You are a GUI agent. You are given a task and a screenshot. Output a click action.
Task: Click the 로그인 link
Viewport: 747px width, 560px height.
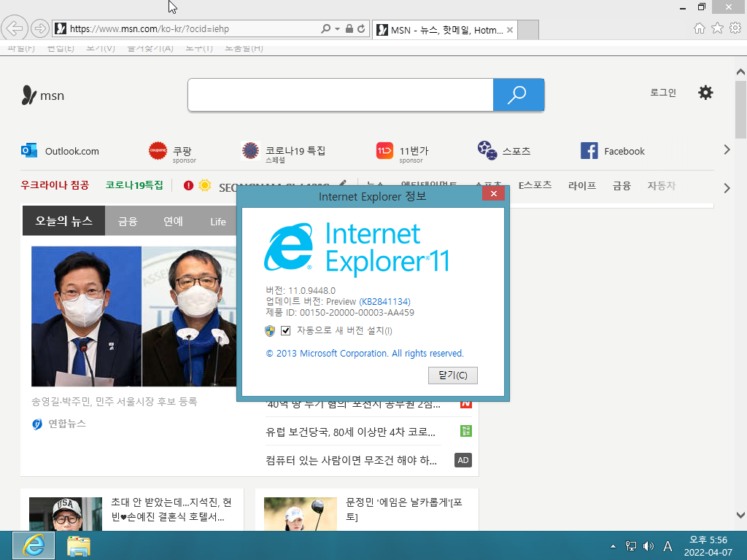click(663, 93)
